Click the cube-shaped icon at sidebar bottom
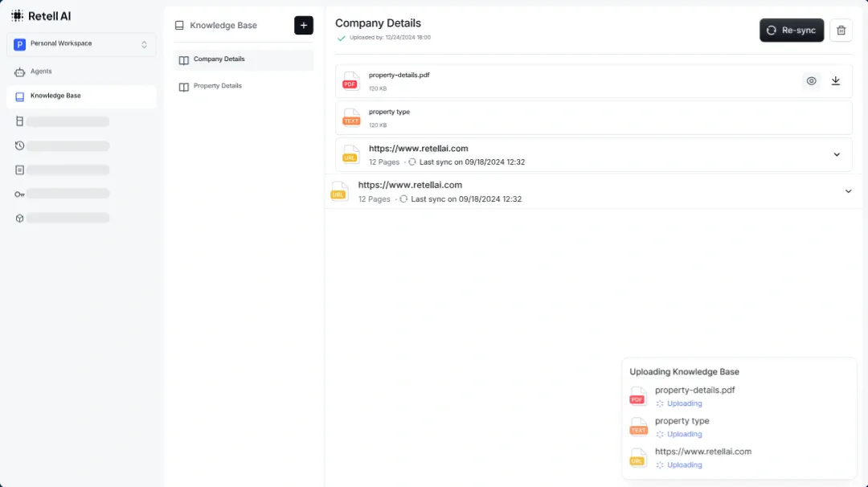 point(19,218)
